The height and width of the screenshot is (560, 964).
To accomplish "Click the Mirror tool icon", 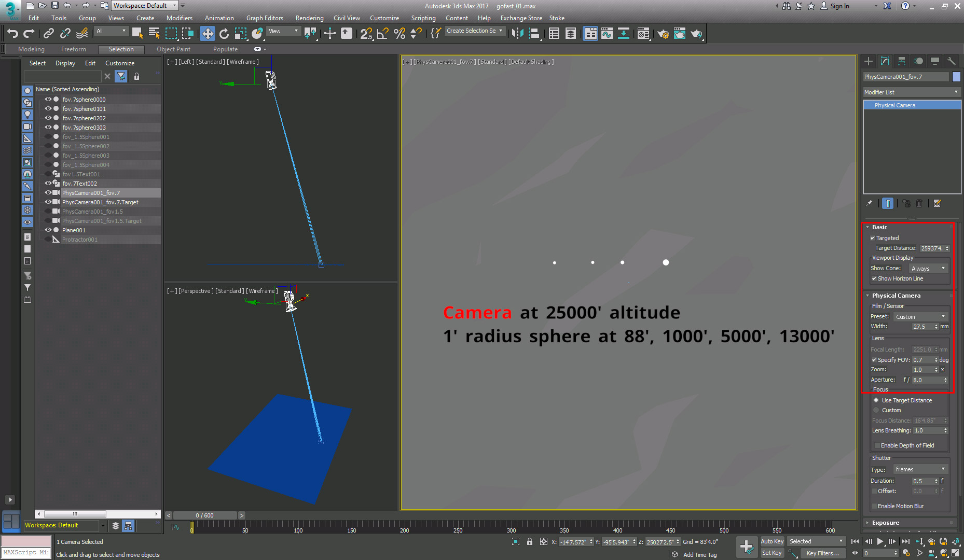I will coord(517,34).
